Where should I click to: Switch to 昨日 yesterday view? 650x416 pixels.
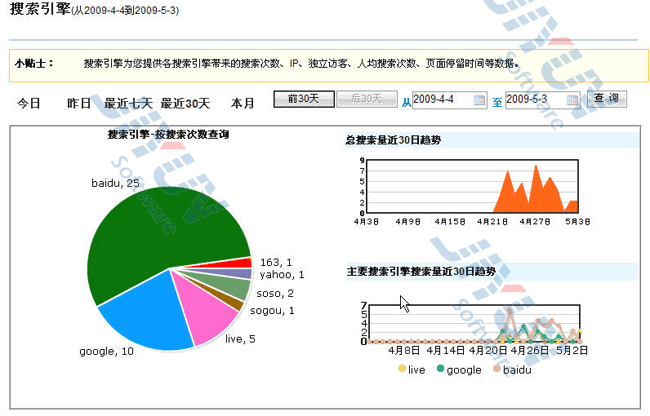pyautogui.click(x=79, y=103)
